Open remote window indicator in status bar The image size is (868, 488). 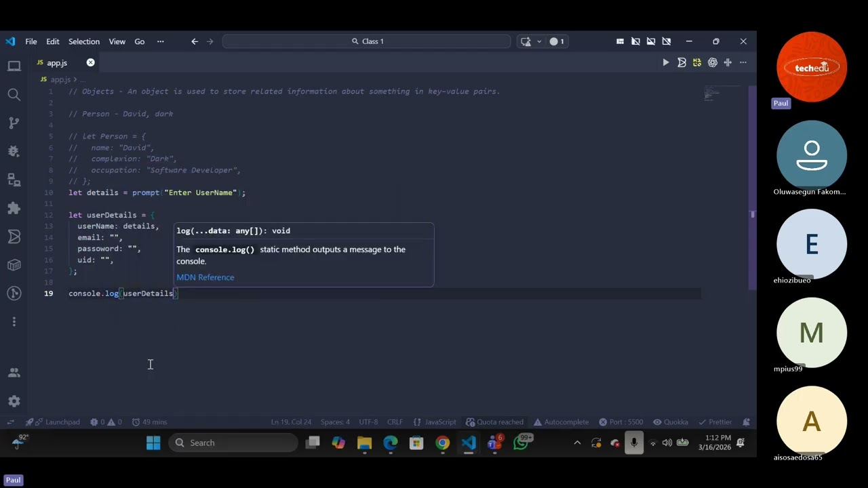coord(10,422)
